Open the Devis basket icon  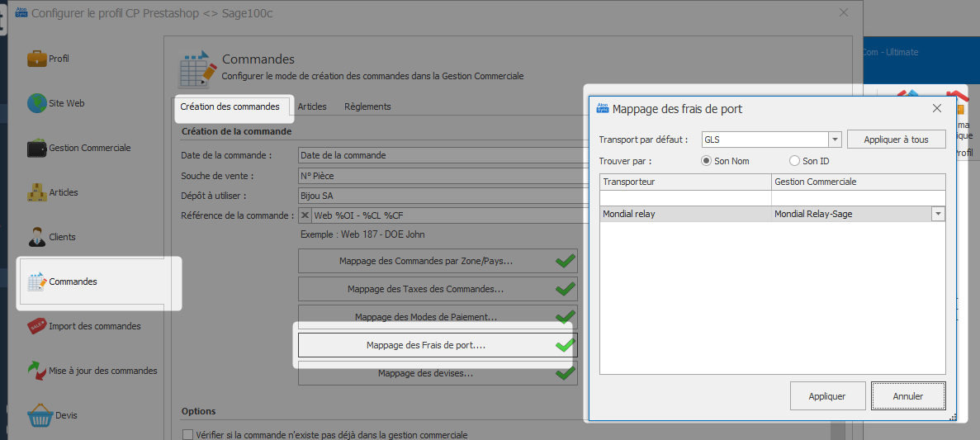point(40,415)
